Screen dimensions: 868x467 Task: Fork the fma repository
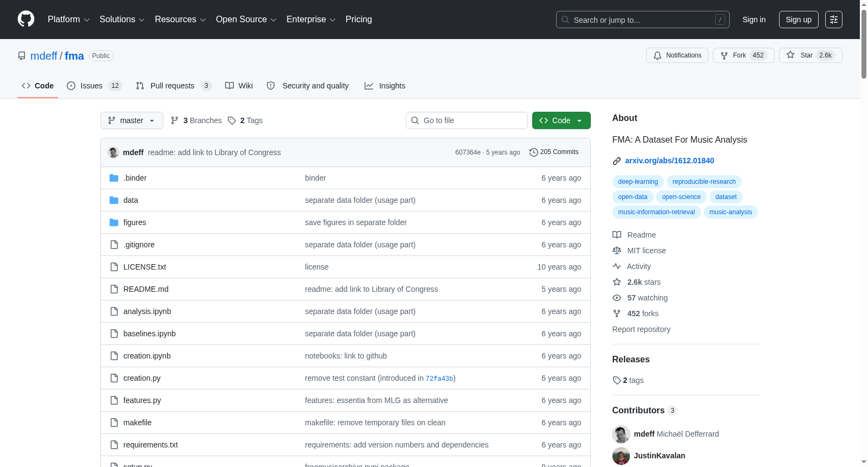pyautogui.click(x=744, y=55)
